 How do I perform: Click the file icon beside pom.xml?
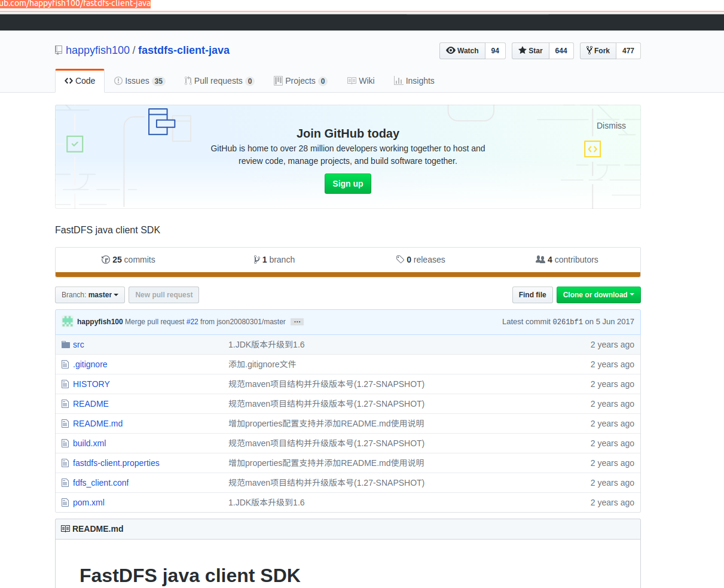[x=65, y=502]
